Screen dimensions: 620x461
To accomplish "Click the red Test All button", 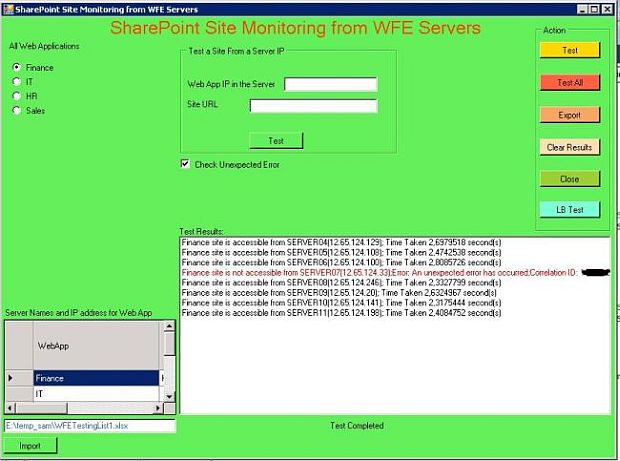I will tap(570, 83).
